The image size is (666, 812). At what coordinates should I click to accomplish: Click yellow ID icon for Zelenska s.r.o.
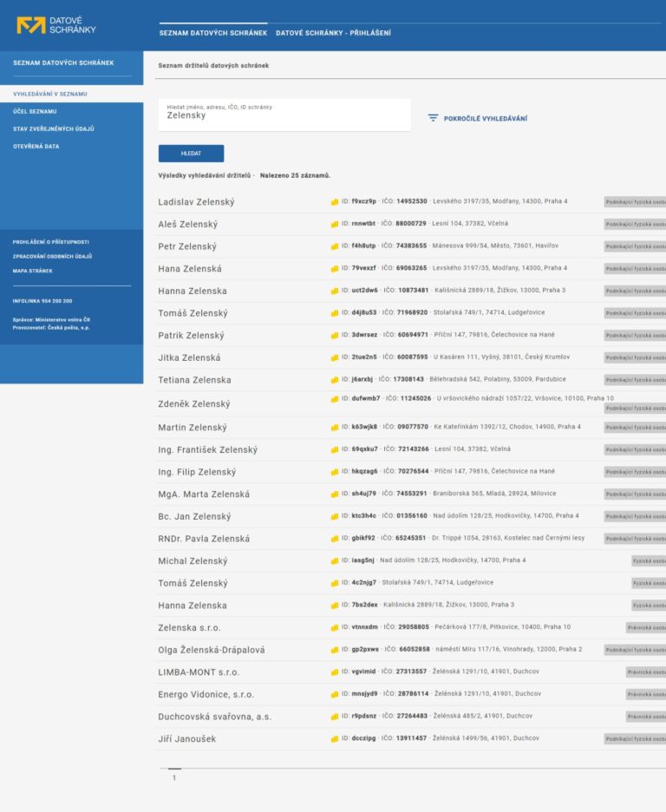(x=335, y=627)
